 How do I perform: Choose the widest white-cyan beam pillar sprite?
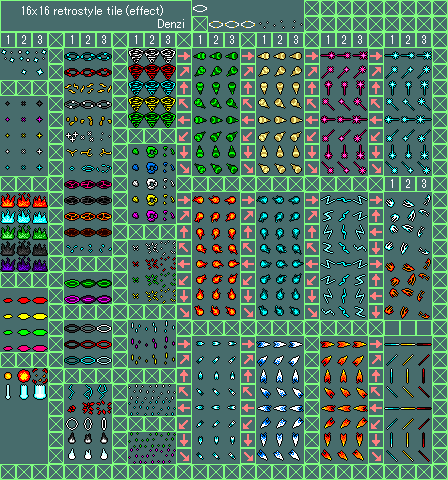pyautogui.click(x=40, y=392)
